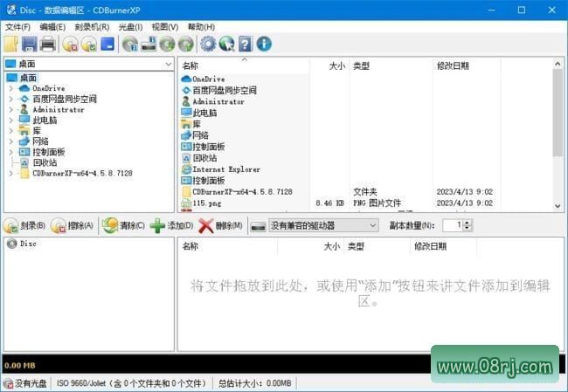Click the drive icon beside the drive dropdown
The width and height of the screenshot is (568, 392).
tap(259, 226)
